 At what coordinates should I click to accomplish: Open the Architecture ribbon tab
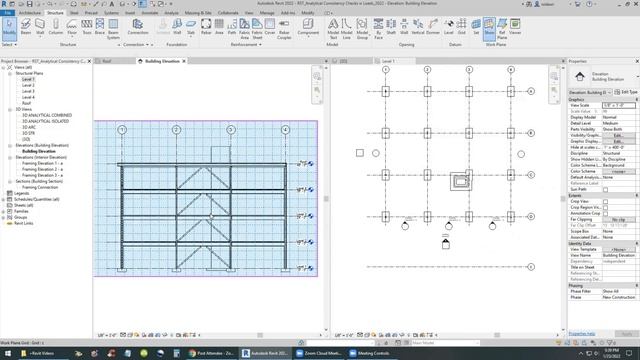tap(30, 13)
